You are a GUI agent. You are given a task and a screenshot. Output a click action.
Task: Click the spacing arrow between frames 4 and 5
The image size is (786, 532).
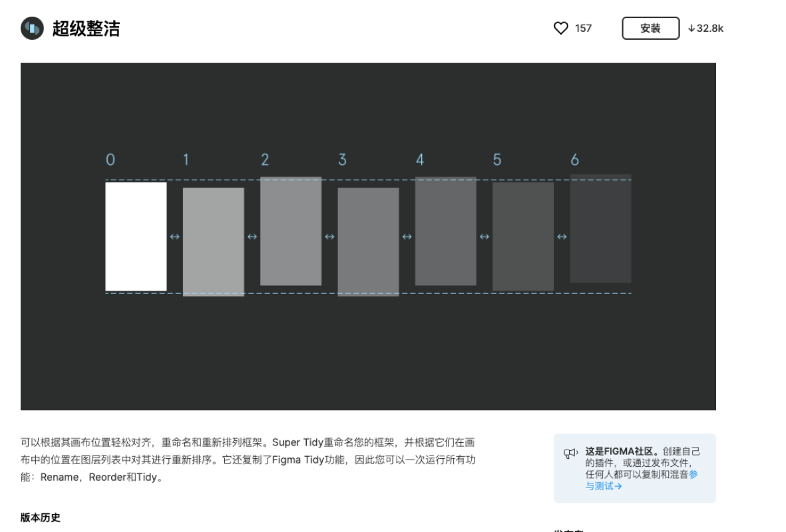click(x=485, y=237)
